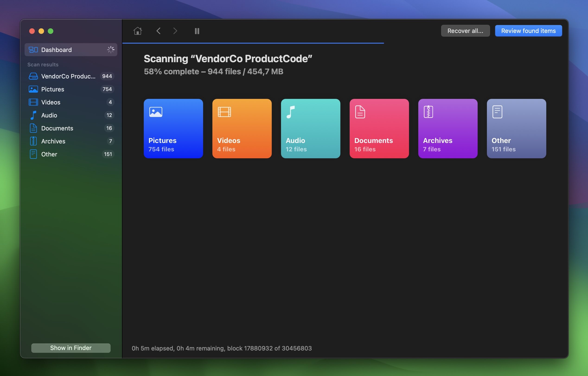
Task: Click the 151 count badge for Other
Action: click(x=108, y=154)
